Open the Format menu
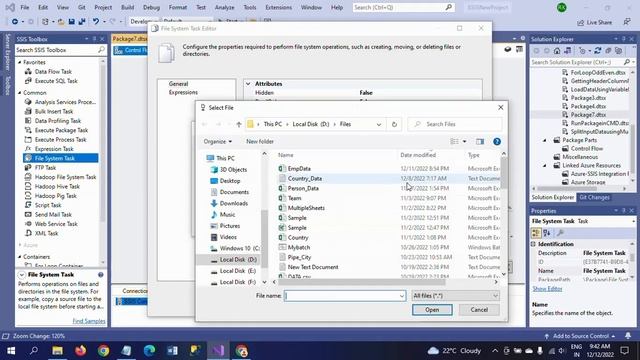640x360 pixels. pos(178,7)
